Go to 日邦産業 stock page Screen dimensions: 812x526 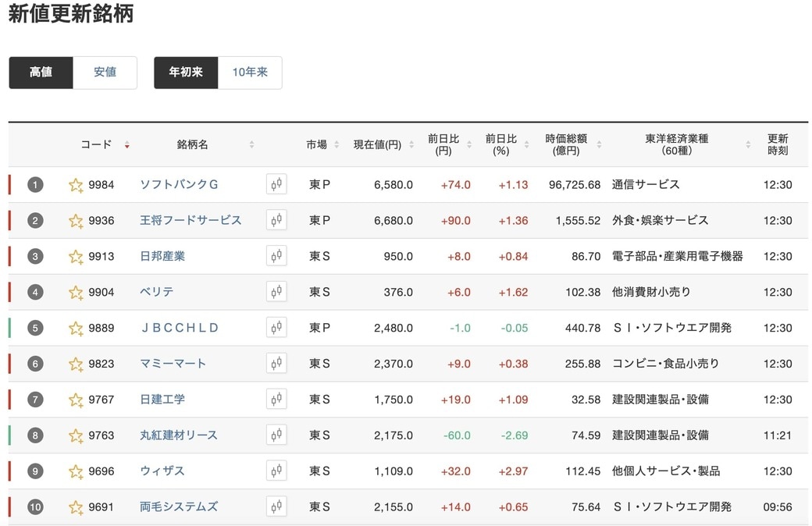162,256
